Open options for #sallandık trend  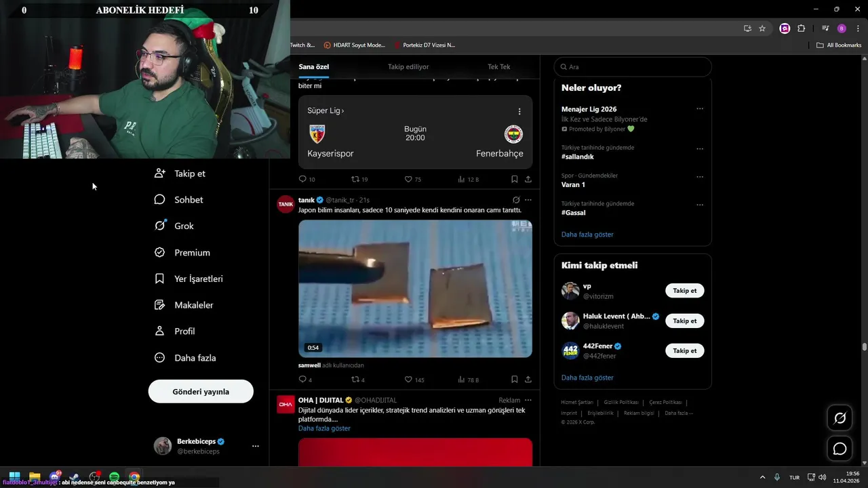(700, 148)
